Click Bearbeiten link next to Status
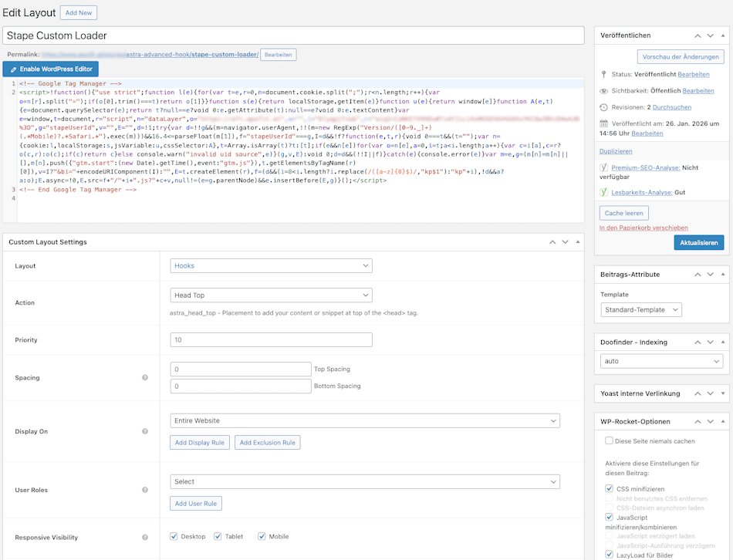 (694, 74)
